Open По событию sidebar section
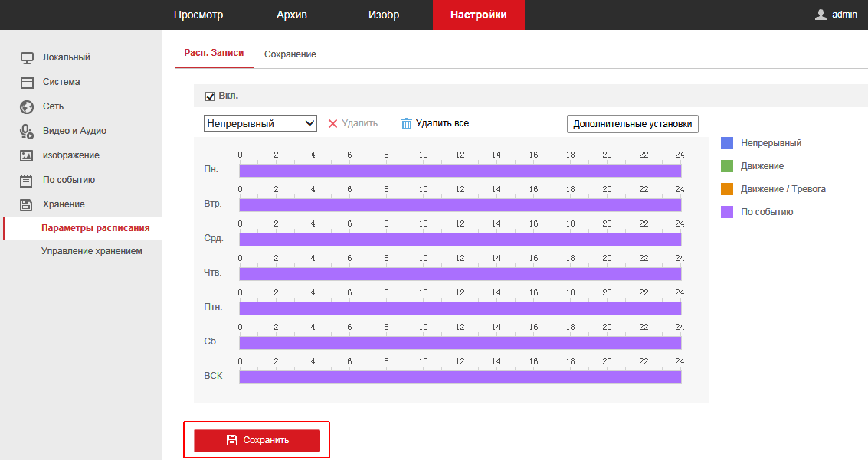 pyautogui.click(x=69, y=180)
